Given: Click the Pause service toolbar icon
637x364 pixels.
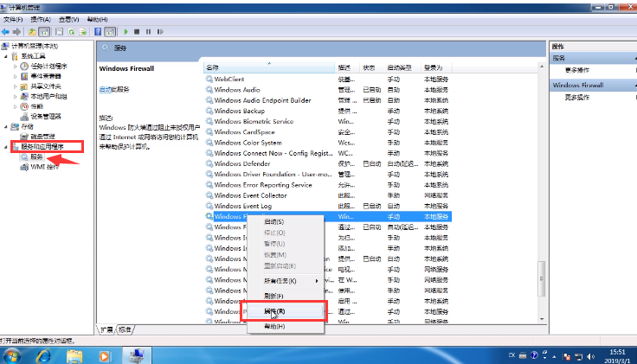Looking at the screenshot, I should (x=148, y=32).
